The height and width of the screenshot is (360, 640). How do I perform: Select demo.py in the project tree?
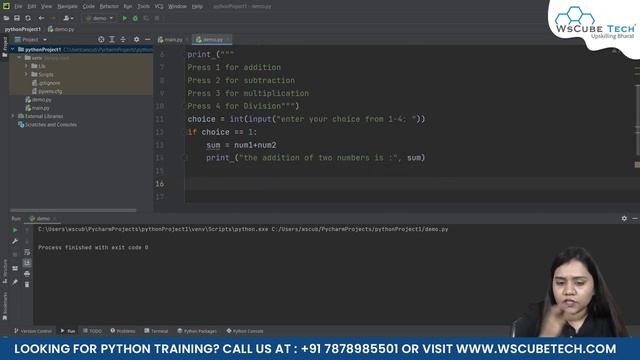tap(42, 100)
